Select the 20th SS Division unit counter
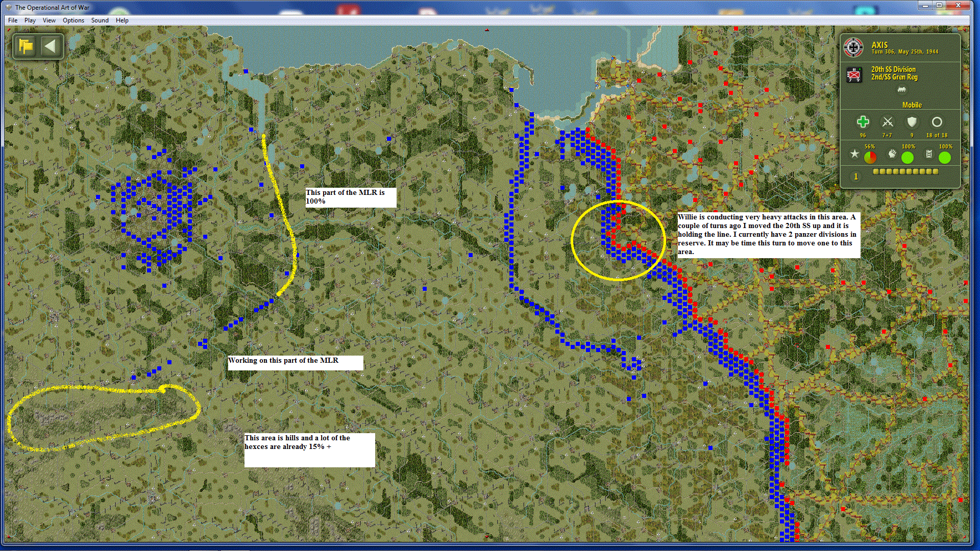 (x=853, y=74)
